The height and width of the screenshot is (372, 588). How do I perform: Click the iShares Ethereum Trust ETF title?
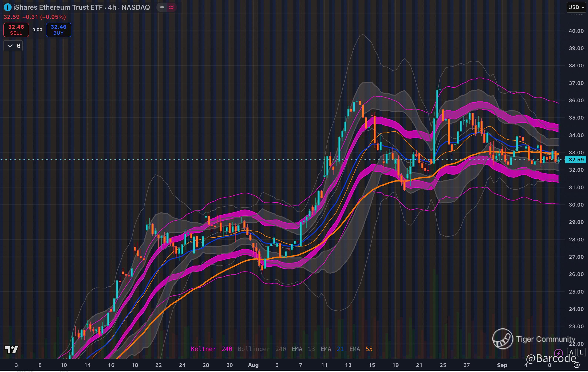coord(58,7)
